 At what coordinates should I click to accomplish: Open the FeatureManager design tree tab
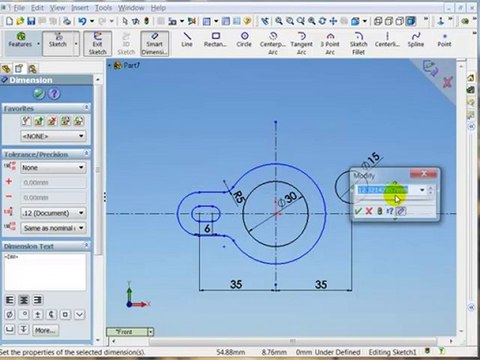pos(6,69)
